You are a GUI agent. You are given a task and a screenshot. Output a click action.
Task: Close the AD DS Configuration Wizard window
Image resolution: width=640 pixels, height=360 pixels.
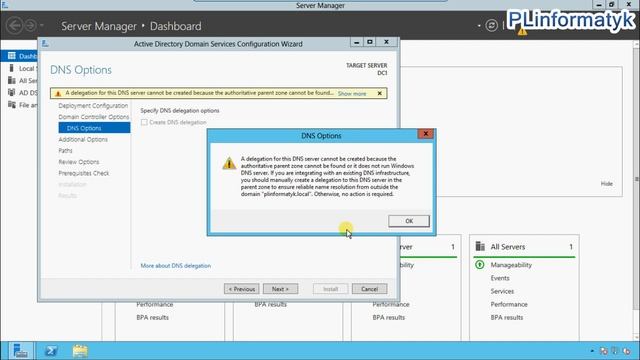coord(386,42)
